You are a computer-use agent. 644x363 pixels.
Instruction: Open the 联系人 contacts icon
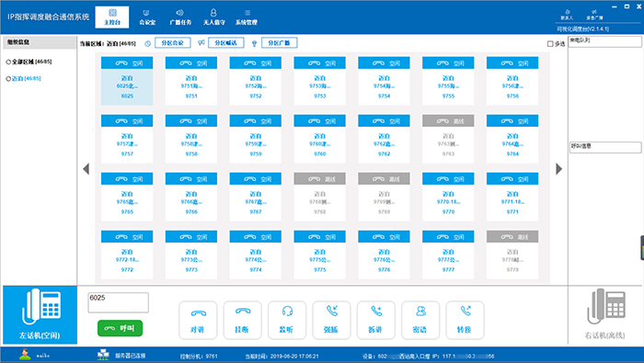coord(567,15)
